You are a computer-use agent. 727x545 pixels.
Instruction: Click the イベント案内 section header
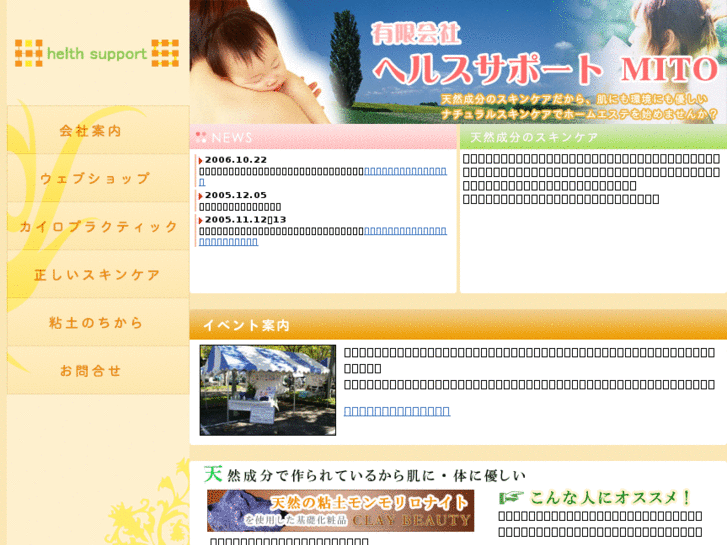458,325
